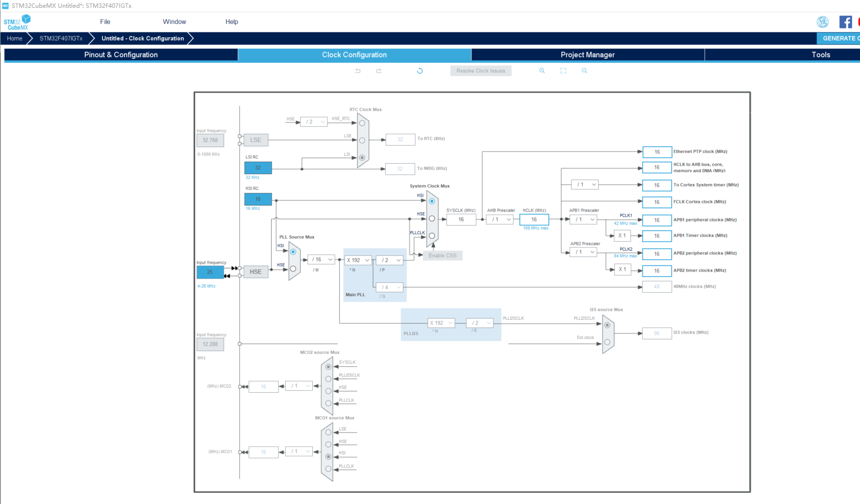This screenshot has width=860, height=504.
Task: Open the File menu
Action: 105,22
